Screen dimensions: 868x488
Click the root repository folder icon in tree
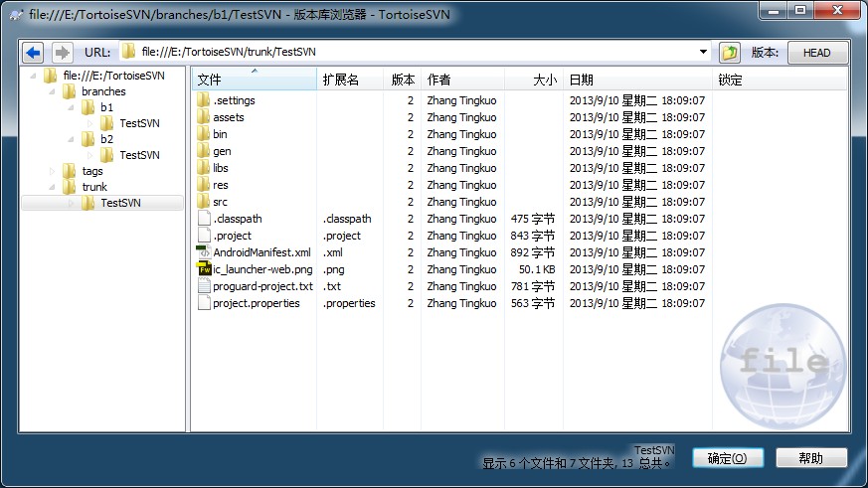coord(51,76)
